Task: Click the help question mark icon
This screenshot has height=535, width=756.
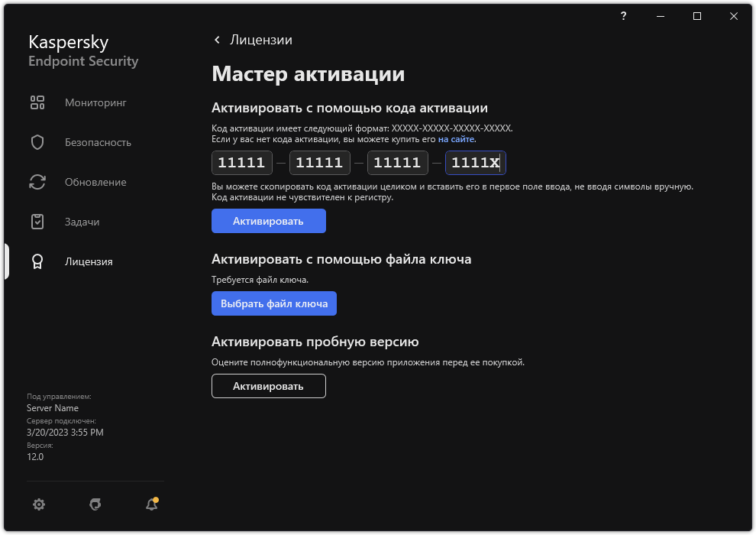Action: 622,15
